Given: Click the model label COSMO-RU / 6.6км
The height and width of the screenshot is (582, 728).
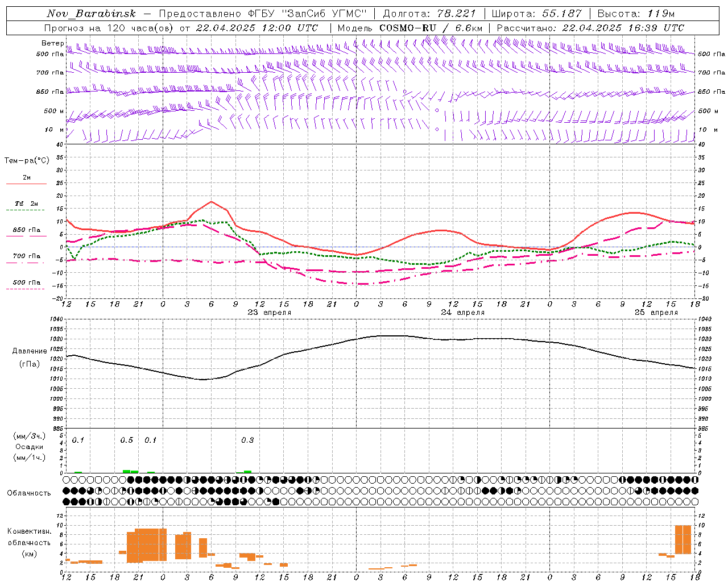Looking at the screenshot, I should (x=431, y=28).
